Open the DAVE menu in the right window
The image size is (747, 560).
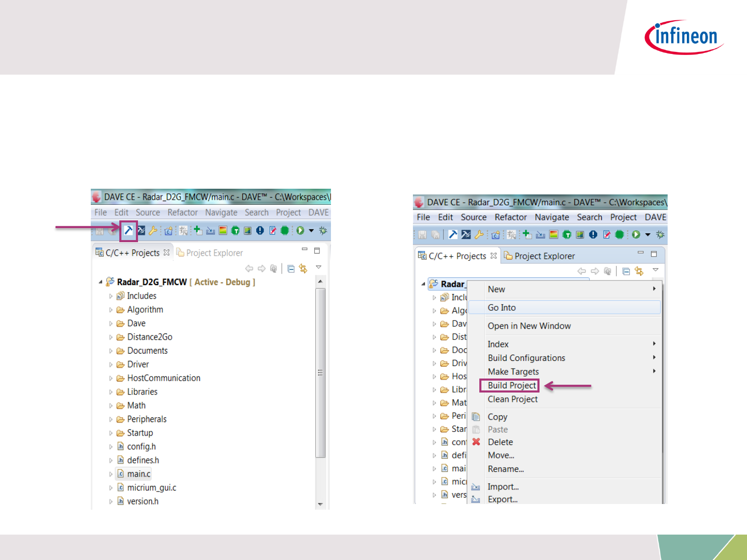[x=656, y=217]
